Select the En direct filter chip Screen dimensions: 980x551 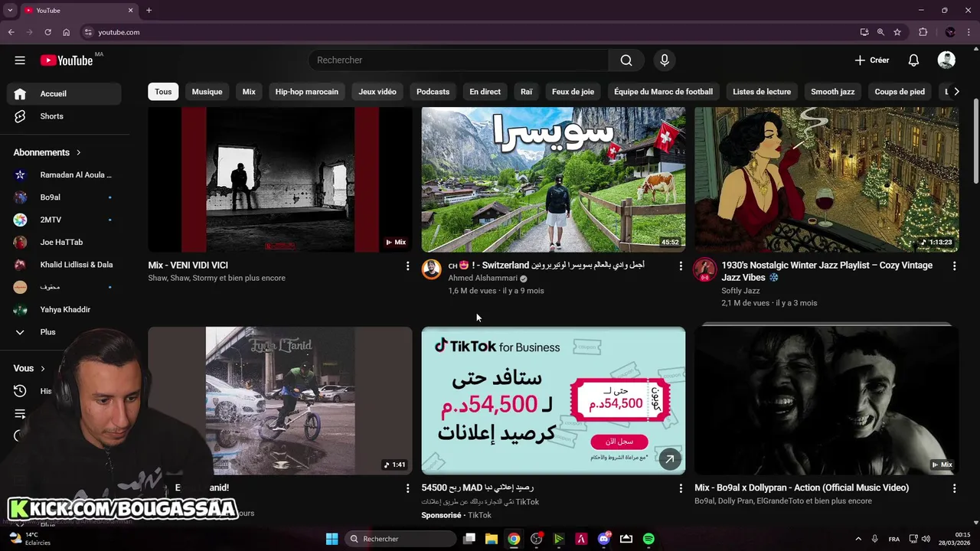(x=485, y=92)
